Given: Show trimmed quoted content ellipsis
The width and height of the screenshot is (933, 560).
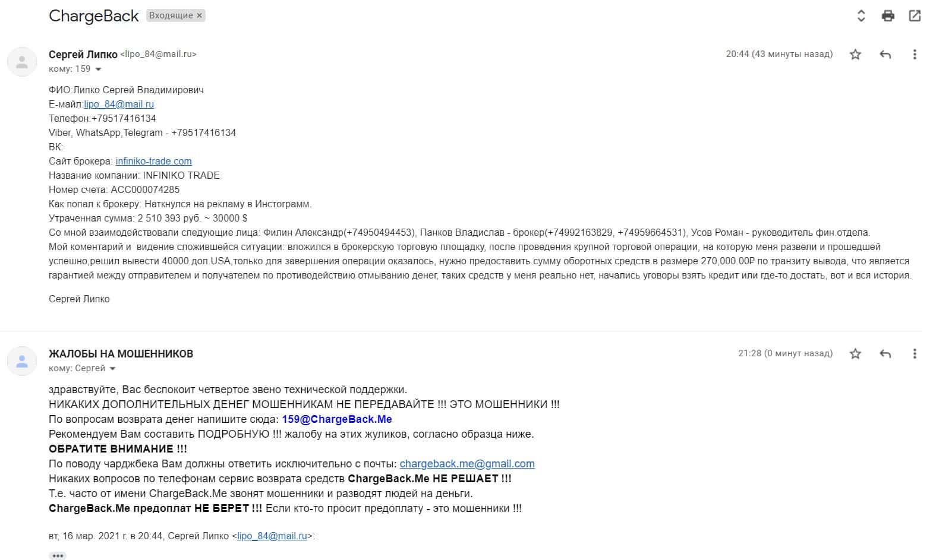Looking at the screenshot, I should click(58, 556).
